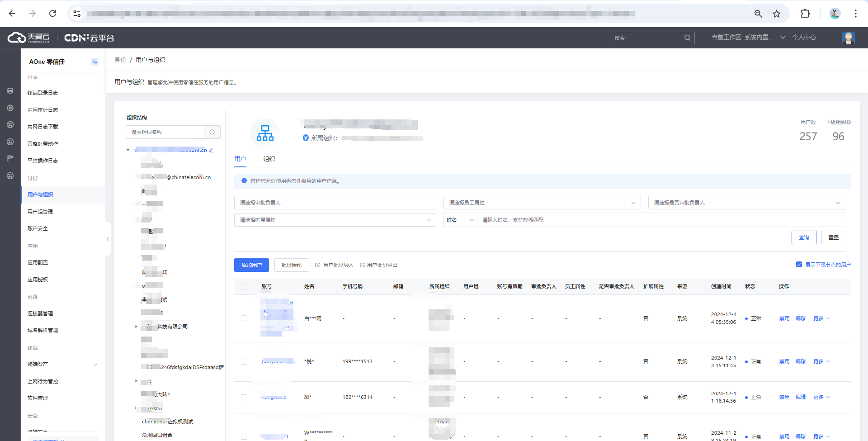Select chenyb50-虚拟机测试 tree node
Screen dimensions: 868x441
point(167,422)
